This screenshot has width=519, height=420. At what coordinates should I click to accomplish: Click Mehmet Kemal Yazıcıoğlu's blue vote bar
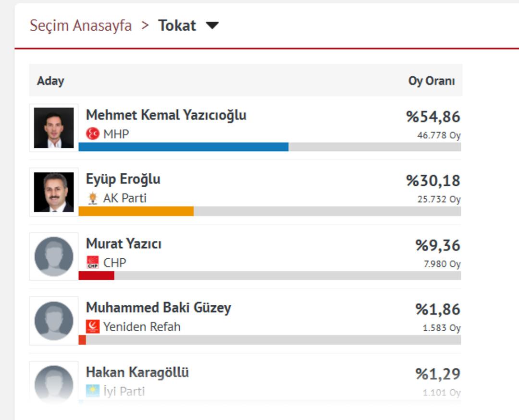[183, 146]
